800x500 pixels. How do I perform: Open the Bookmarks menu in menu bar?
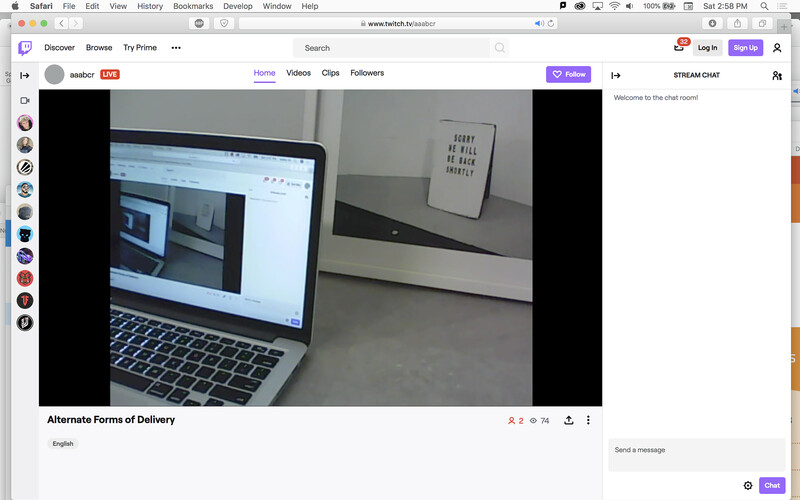coord(193,6)
